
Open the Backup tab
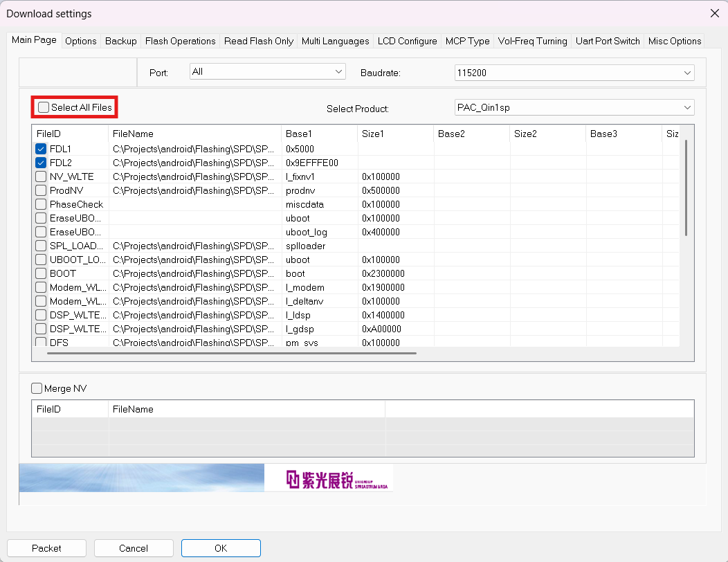[x=121, y=41]
